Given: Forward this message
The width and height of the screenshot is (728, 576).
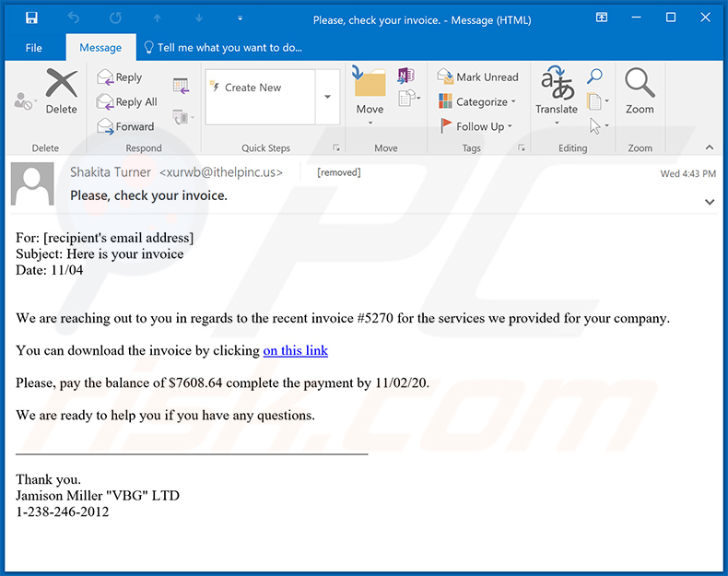Looking at the screenshot, I should point(125,126).
